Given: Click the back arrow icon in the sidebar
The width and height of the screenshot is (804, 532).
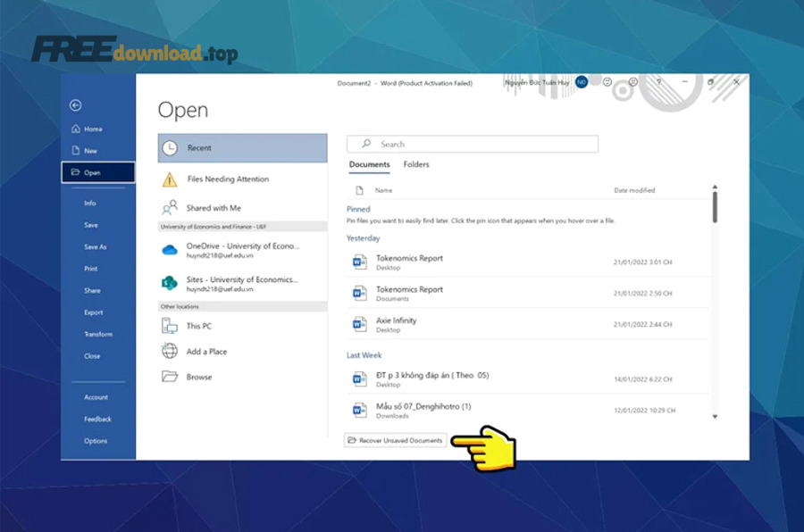Looking at the screenshot, I should point(75,105).
